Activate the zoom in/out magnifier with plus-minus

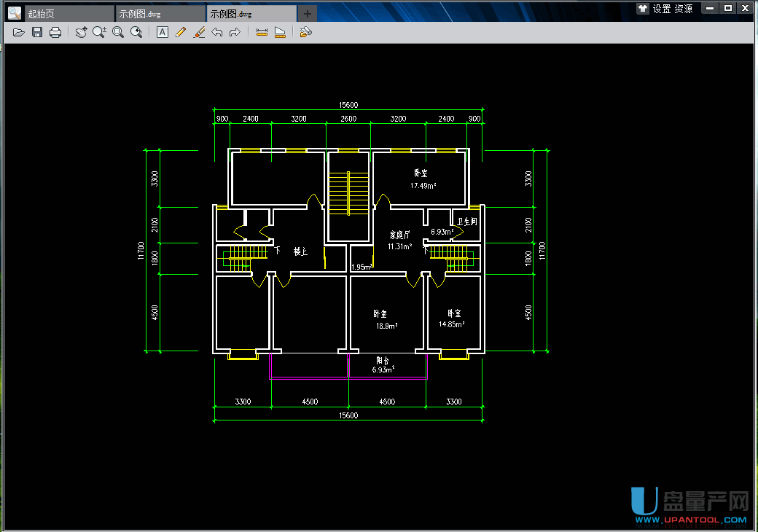100,32
